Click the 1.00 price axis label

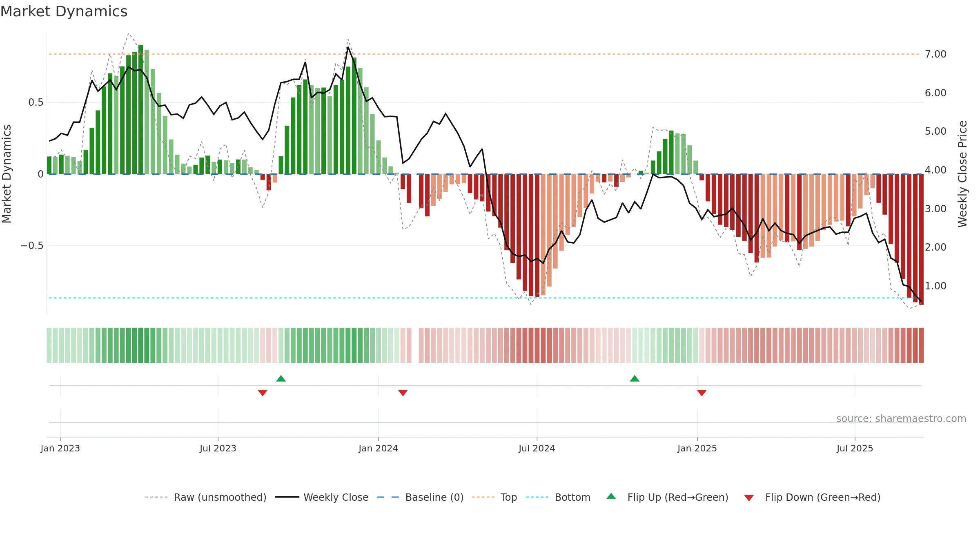click(935, 286)
